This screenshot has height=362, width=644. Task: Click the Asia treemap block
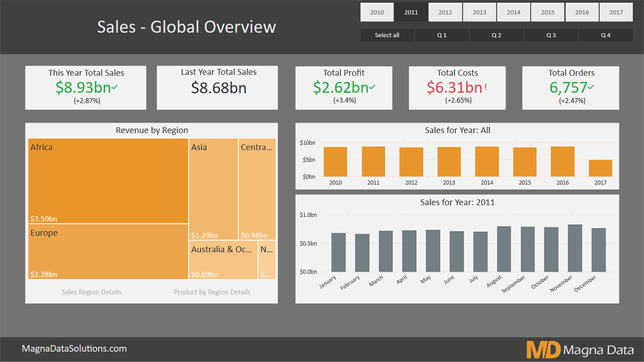point(213,185)
